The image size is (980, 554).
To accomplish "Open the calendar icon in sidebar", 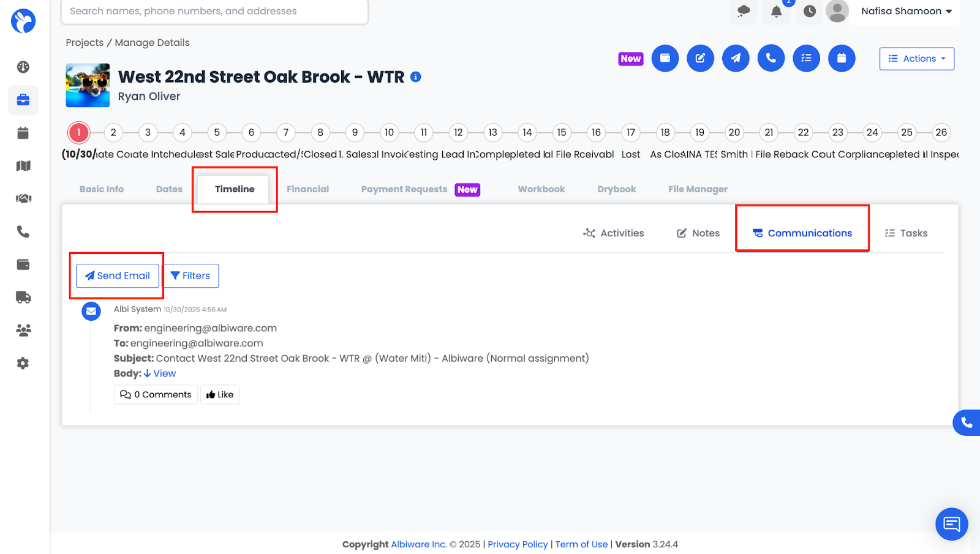I will pyautogui.click(x=23, y=133).
